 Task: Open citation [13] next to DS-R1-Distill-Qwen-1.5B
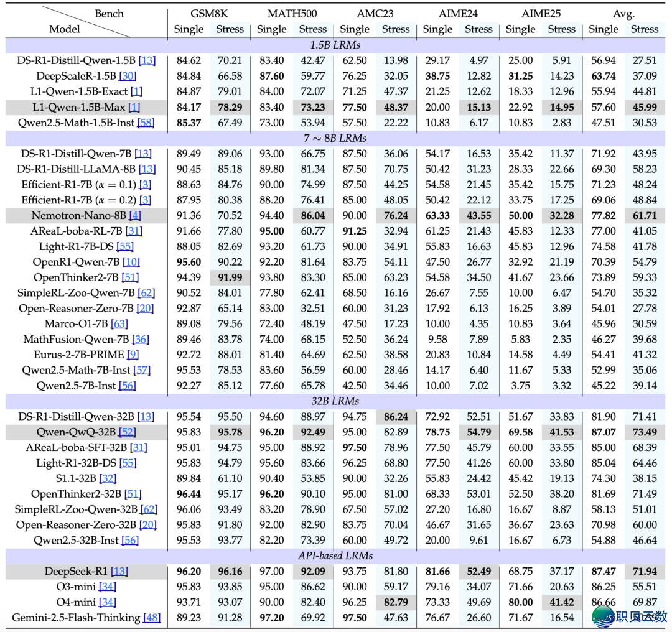147,60
